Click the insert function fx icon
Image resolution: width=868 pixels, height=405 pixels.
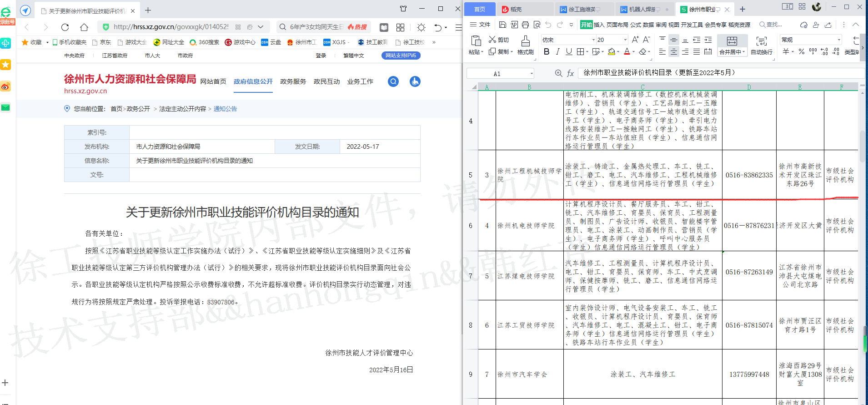[570, 73]
